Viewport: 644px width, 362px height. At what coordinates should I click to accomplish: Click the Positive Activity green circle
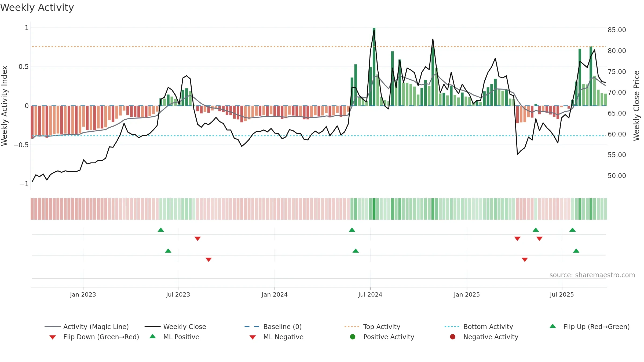353,337
